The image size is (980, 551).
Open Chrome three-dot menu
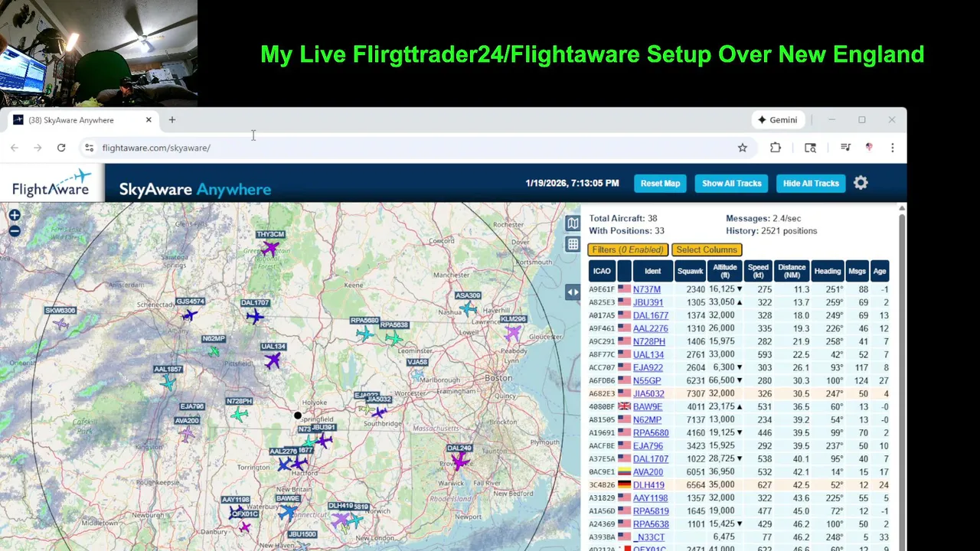click(893, 148)
